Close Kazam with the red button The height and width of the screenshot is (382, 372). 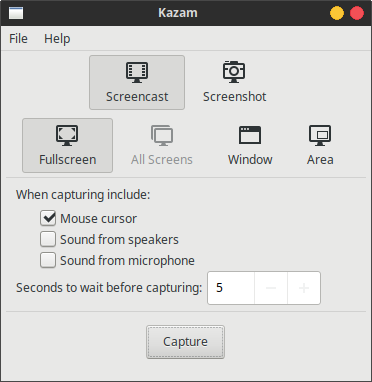pos(357,13)
